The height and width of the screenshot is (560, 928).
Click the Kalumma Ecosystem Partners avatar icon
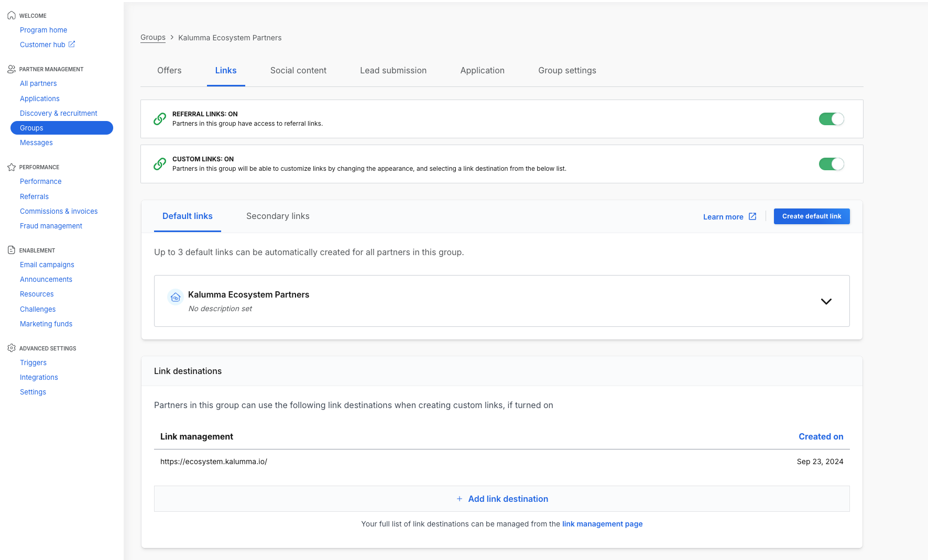(176, 297)
